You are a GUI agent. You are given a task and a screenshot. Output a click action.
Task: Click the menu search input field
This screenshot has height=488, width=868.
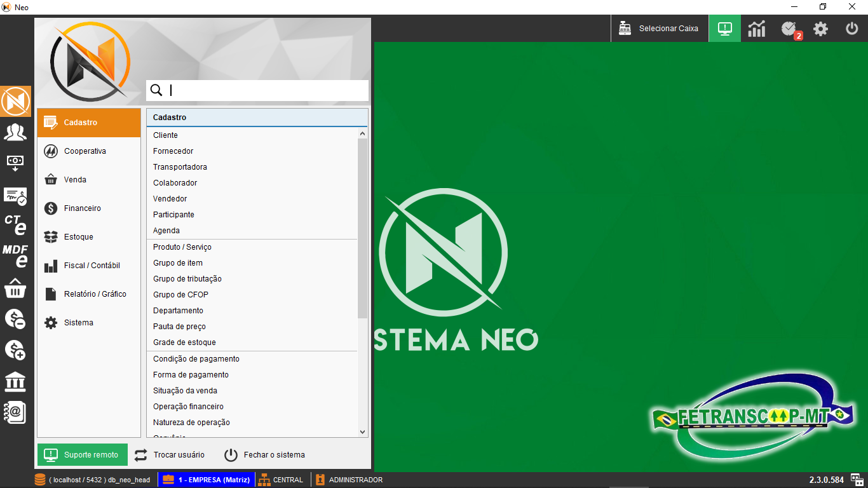267,90
